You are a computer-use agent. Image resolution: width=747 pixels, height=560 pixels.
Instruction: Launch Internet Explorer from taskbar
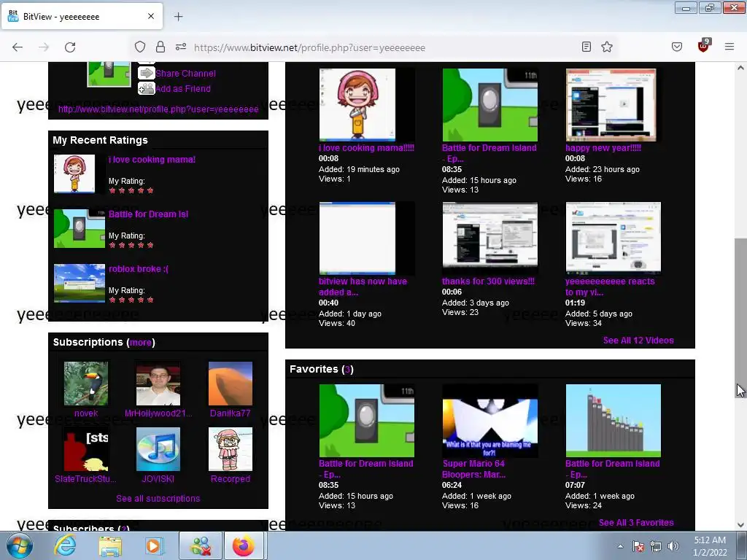[64, 545]
